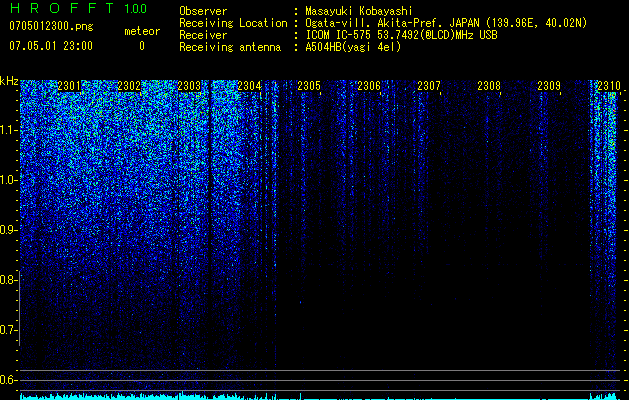This screenshot has height=400, width=629.
Task: Select the 0.9 kHz axis tick
Action: click(x=8, y=230)
